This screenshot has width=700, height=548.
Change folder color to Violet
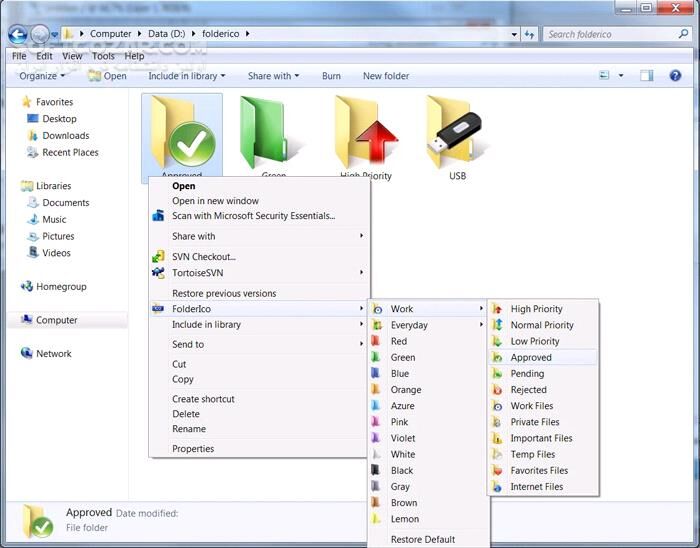click(x=403, y=438)
